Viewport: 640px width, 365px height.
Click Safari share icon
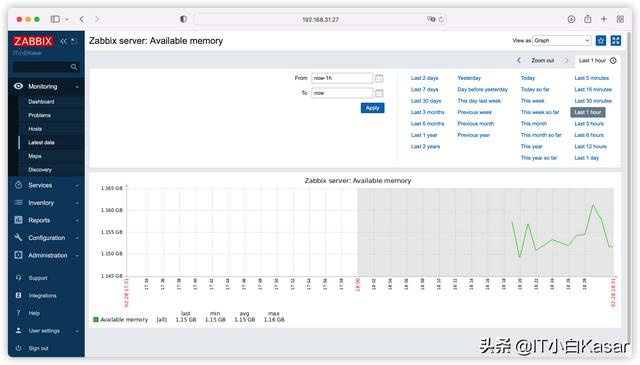pyautogui.click(x=588, y=19)
